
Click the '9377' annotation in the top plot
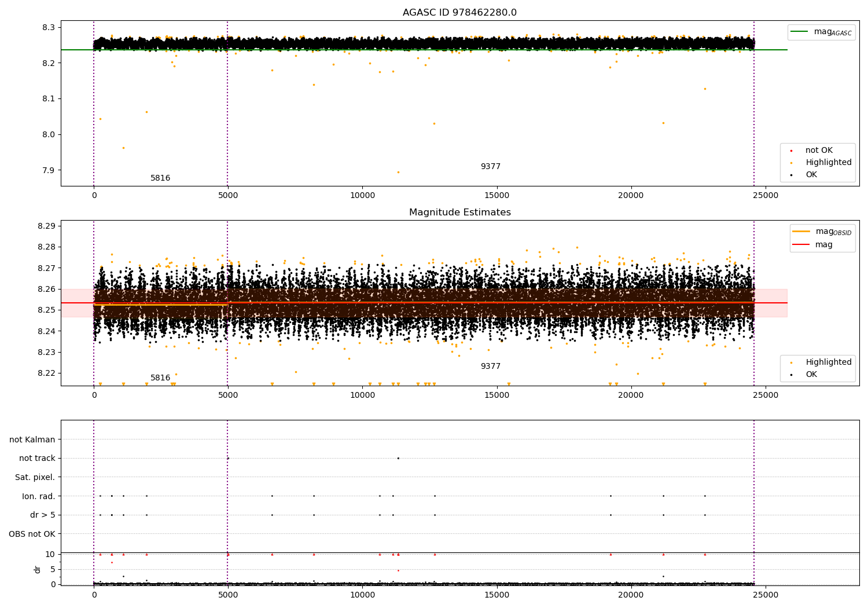(491, 167)
